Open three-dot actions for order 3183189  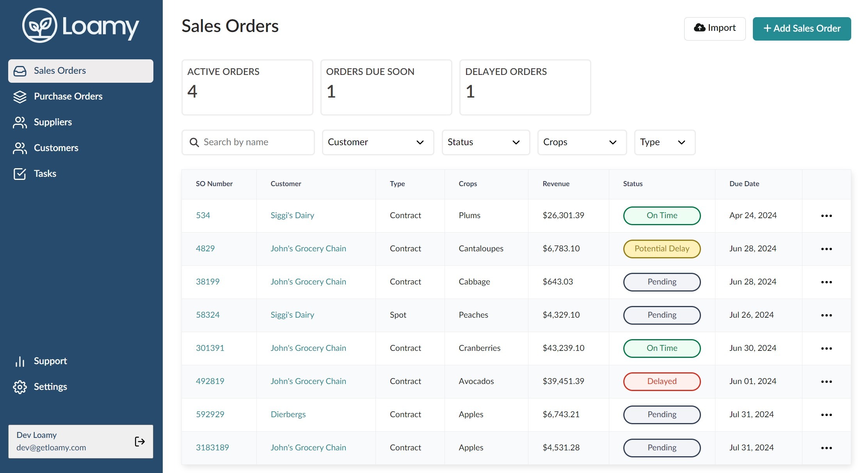(x=826, y=448)
